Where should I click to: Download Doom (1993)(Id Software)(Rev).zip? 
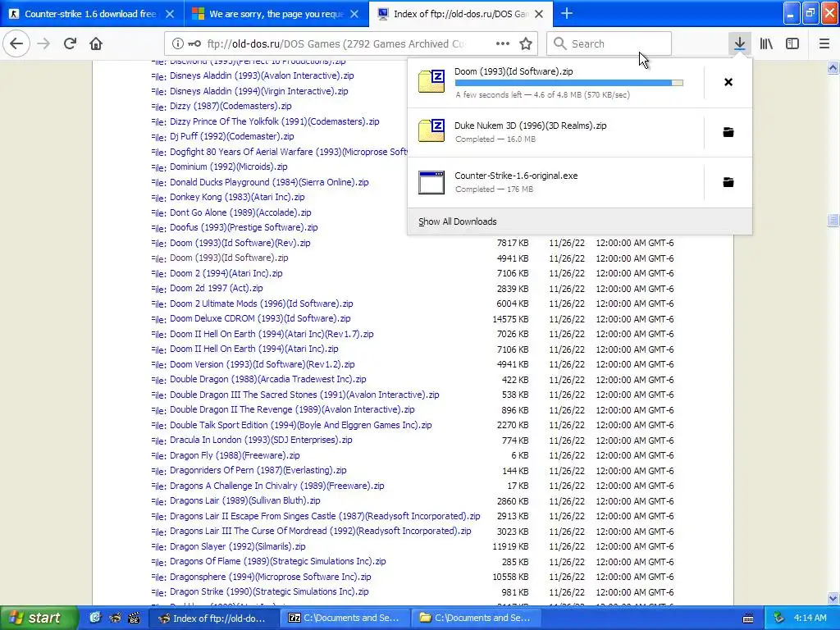pyautogui.click(x=240, y=243)
